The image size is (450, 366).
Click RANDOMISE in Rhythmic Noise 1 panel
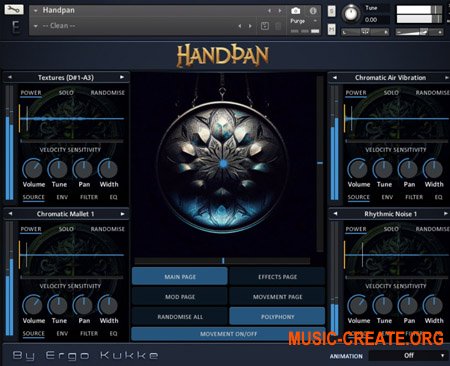click(432, 229)
